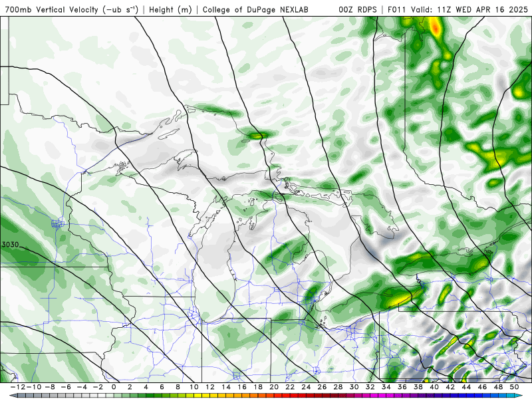
Task: Click the 'Height (m)' header label
Action: point(170,10)
